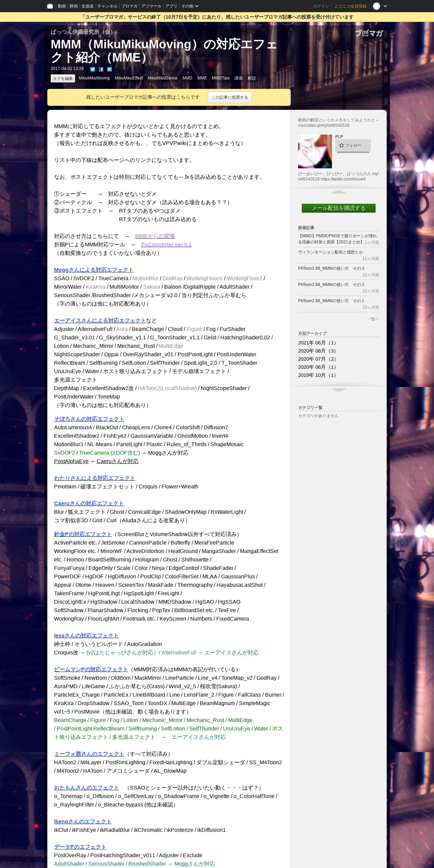Expand the その他 dropdown menu
This screenshot has width=434, height=868.
[190, 6]
